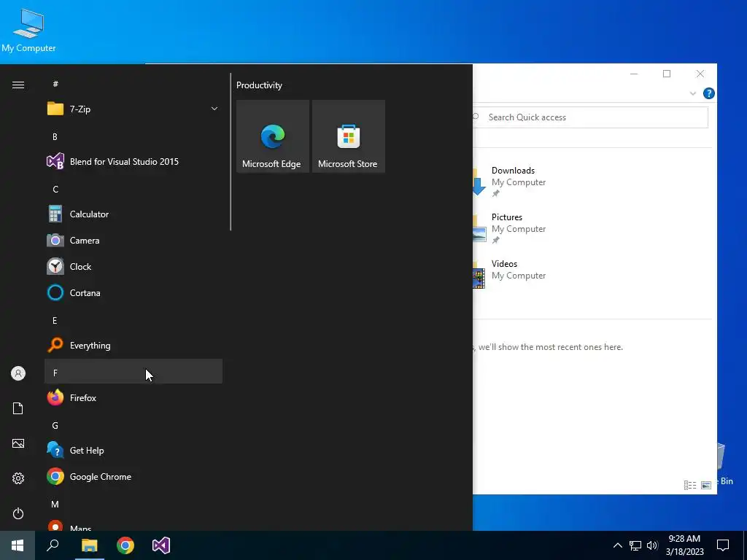Open Google Chrome from the taskbar

125,545
